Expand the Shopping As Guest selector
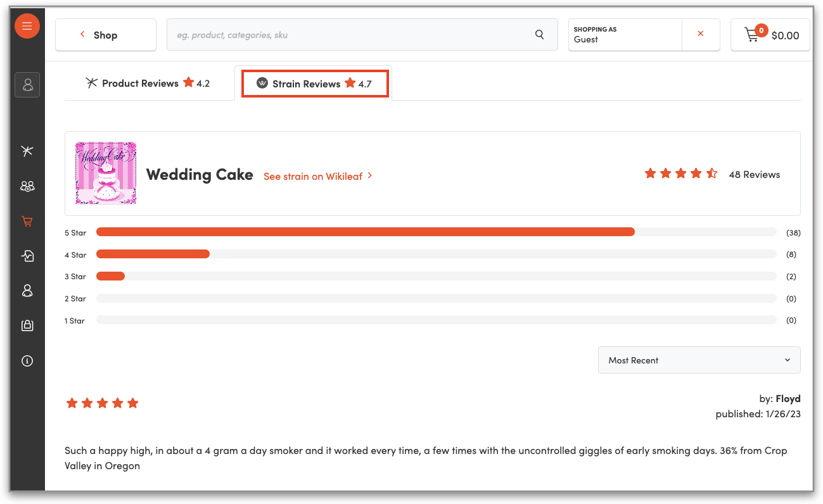This screenshot has width=823, height=504. 625,35
